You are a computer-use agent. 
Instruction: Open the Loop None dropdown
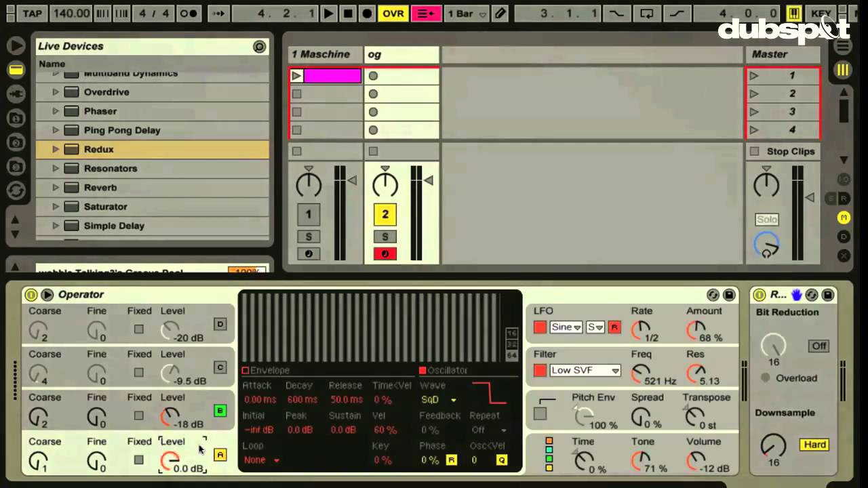click(x=262, y=460)
